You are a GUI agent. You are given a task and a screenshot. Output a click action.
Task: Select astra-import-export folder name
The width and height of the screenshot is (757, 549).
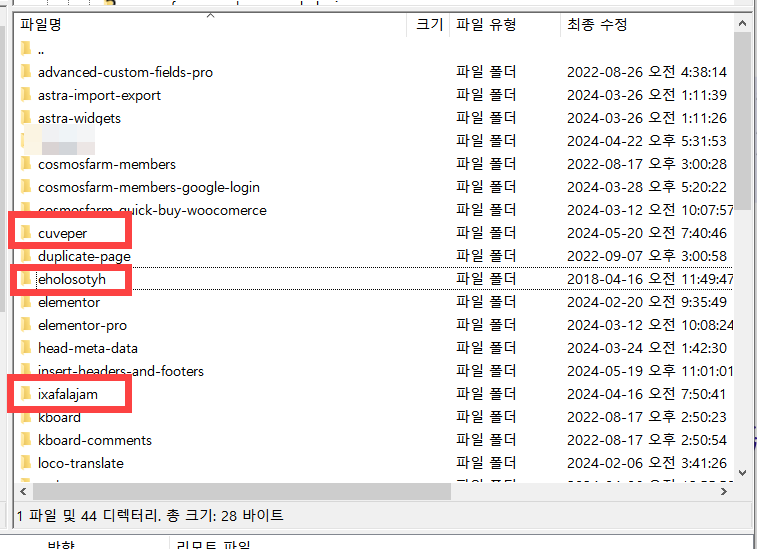99,96
